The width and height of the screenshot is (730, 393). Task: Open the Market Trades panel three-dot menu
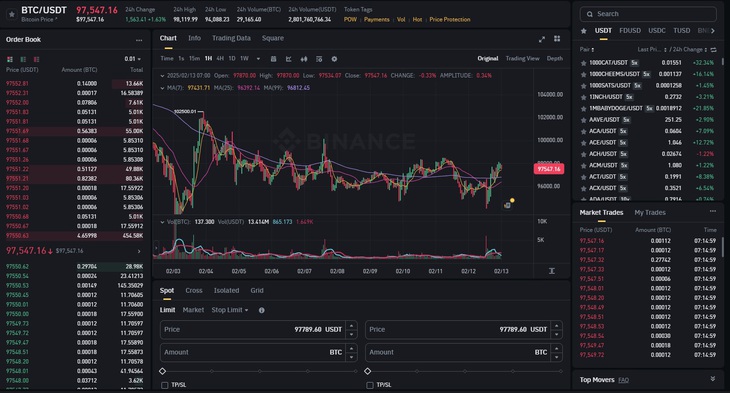pos(713,211)
